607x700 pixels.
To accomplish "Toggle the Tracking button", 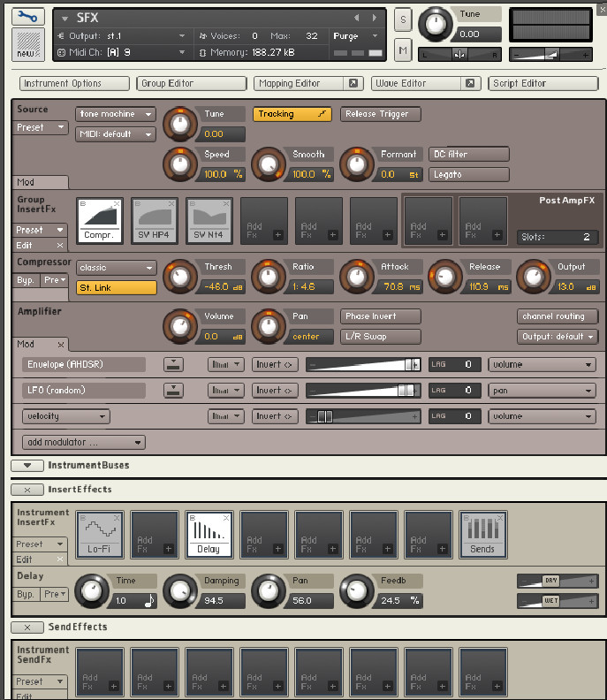I will click(292, 114).
